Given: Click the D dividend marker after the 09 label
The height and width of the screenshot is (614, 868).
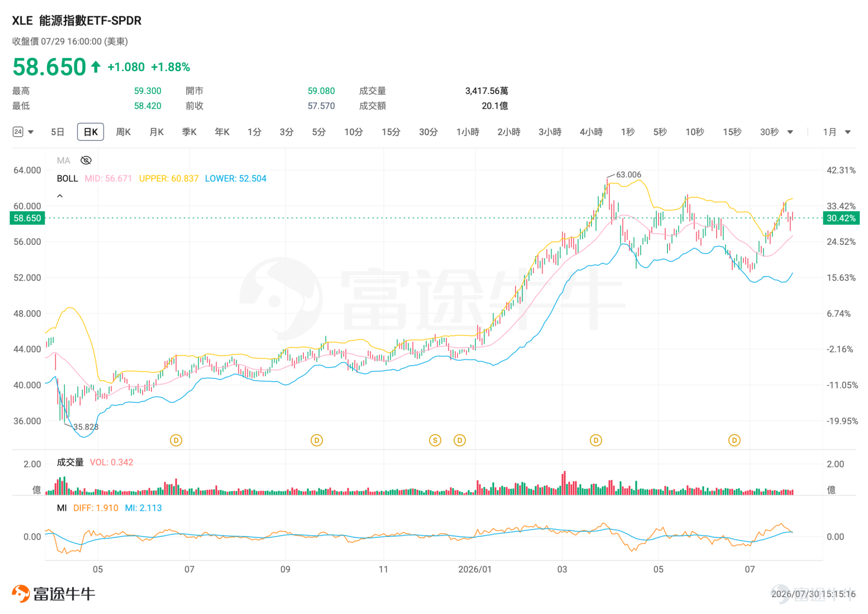Looking at the screenshot, I should (317, 440).
